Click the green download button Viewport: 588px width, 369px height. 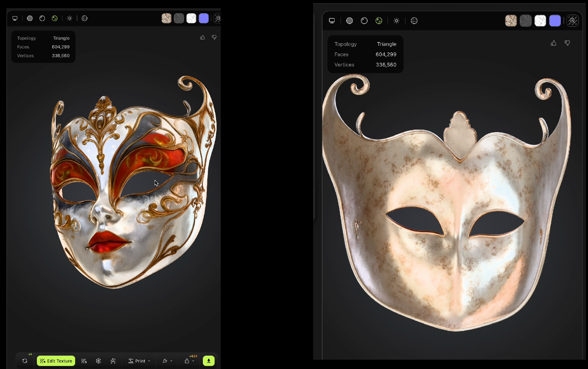coord(208,361)
